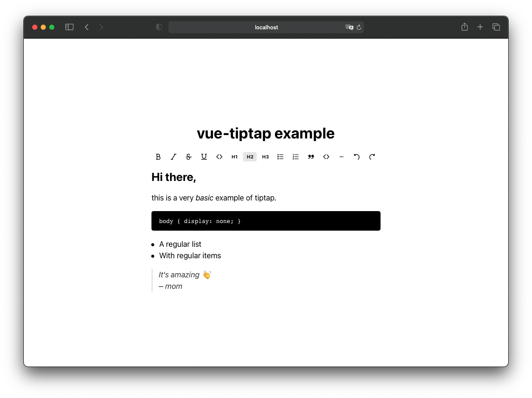
Task: Toggle strikethrough formatting icon
Action: (189, 157)
